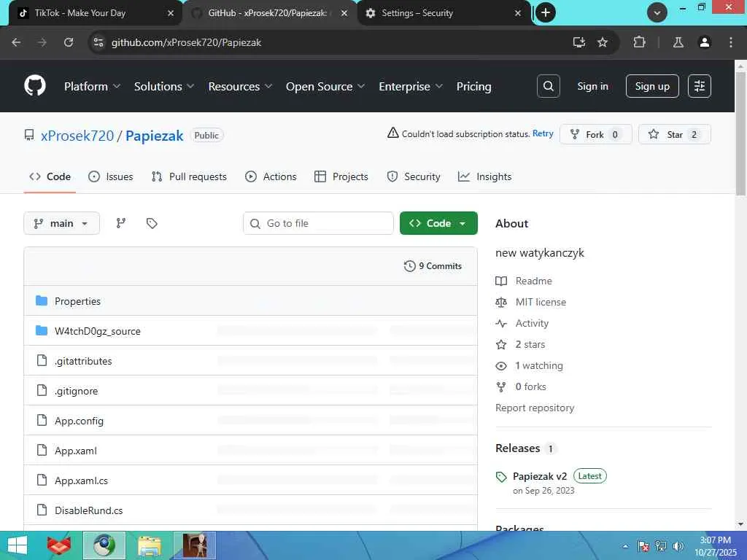The height and width of the screenshot is (560, 747).
Task: Click the site information icon in address bar
Action: coord(98,42)
